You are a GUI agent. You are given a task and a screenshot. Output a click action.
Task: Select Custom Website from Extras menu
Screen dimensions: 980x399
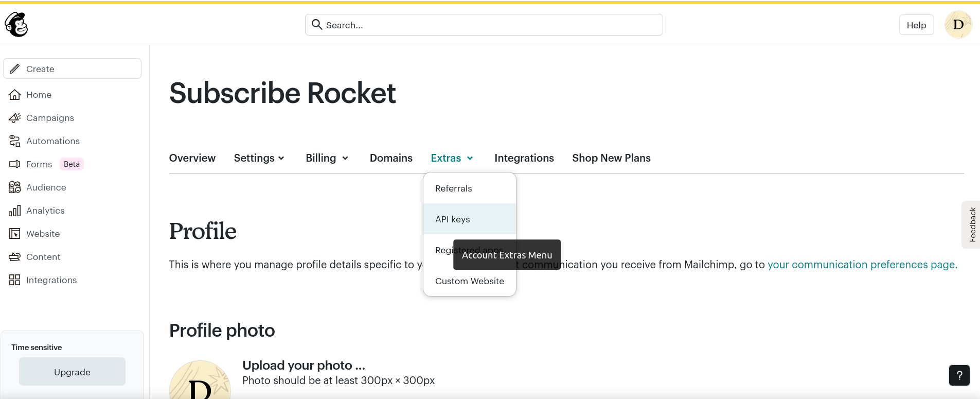(470, 281)
